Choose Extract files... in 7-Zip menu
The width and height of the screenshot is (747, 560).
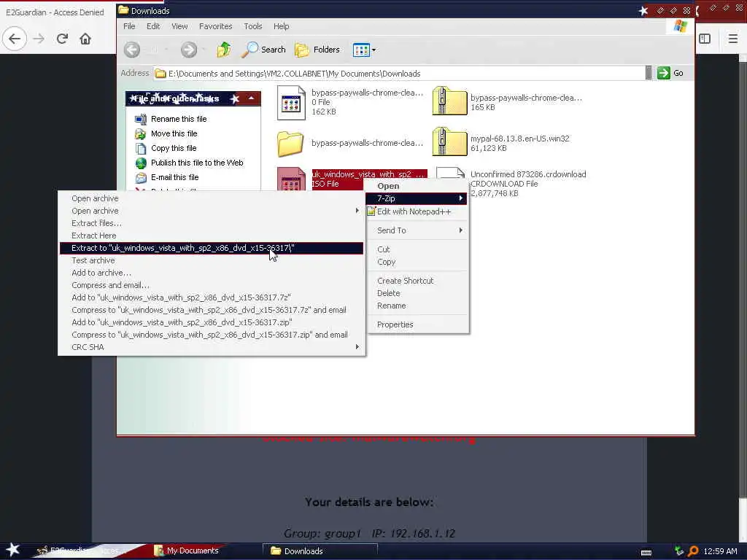(x=212, y=223)
